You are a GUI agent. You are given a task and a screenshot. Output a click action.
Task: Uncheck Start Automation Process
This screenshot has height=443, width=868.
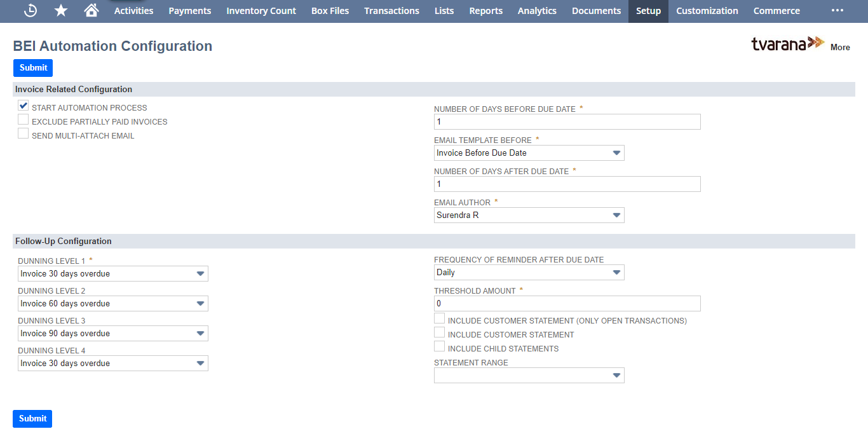click(23, 106)
